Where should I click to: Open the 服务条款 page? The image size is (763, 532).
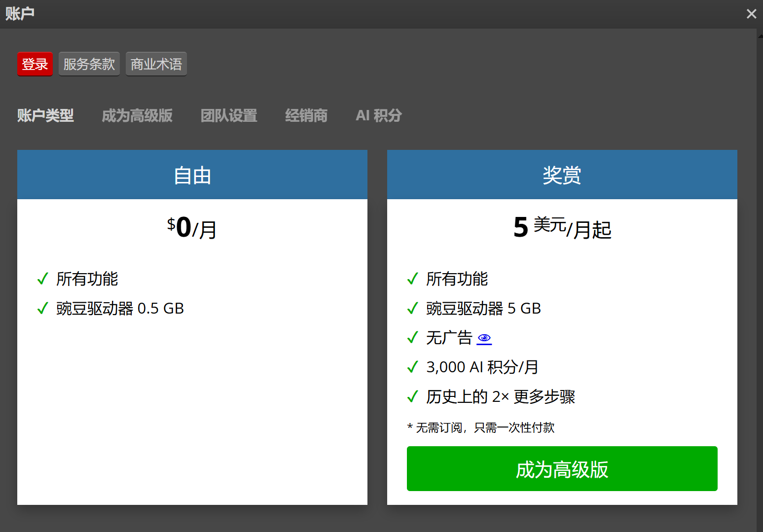click(x=89, y=64)
